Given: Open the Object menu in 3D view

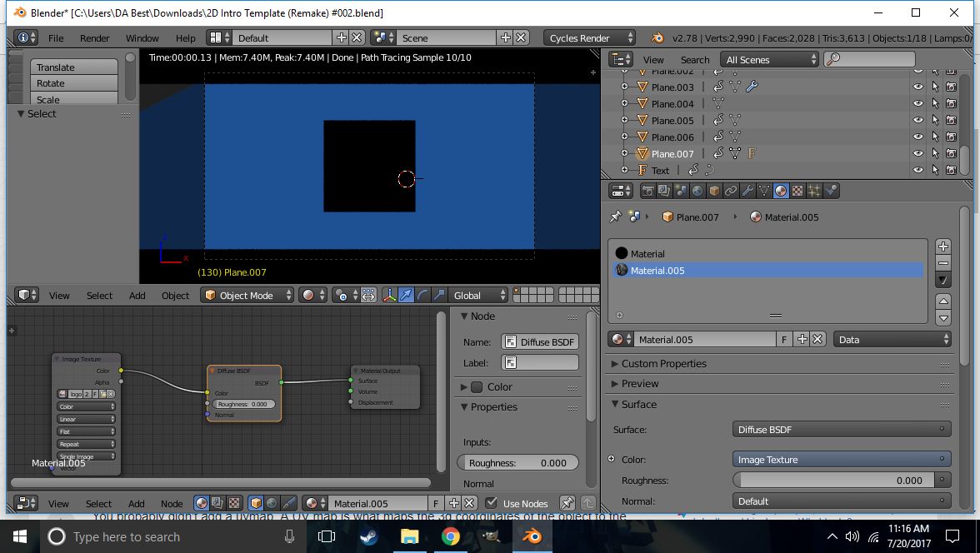Looking at the screenshot, I should [175, 295].
